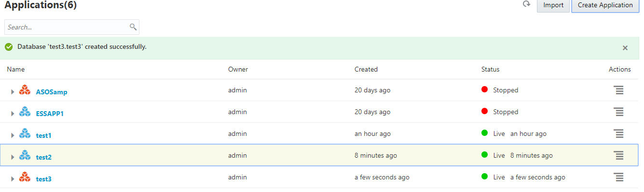Expand the test1 application row
The height and width of the screenshot is (192, 644).
click(x=13, y=135)
